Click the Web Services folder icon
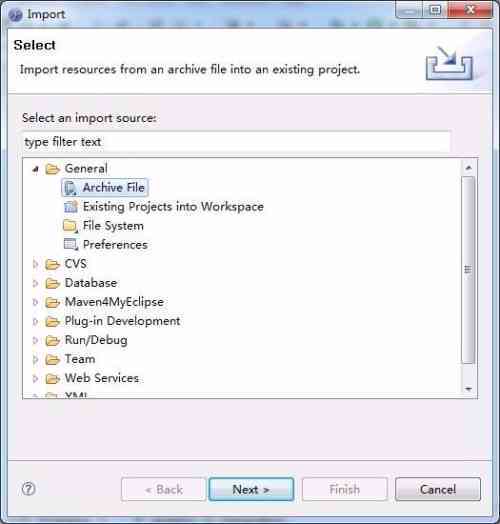This screenshot has height=524, width=500. pos(52,378)
